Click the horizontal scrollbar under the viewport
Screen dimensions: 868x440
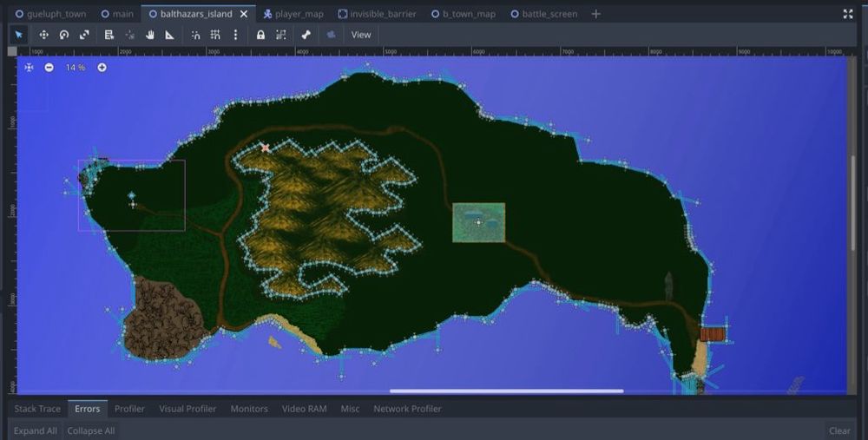(506, 391)
